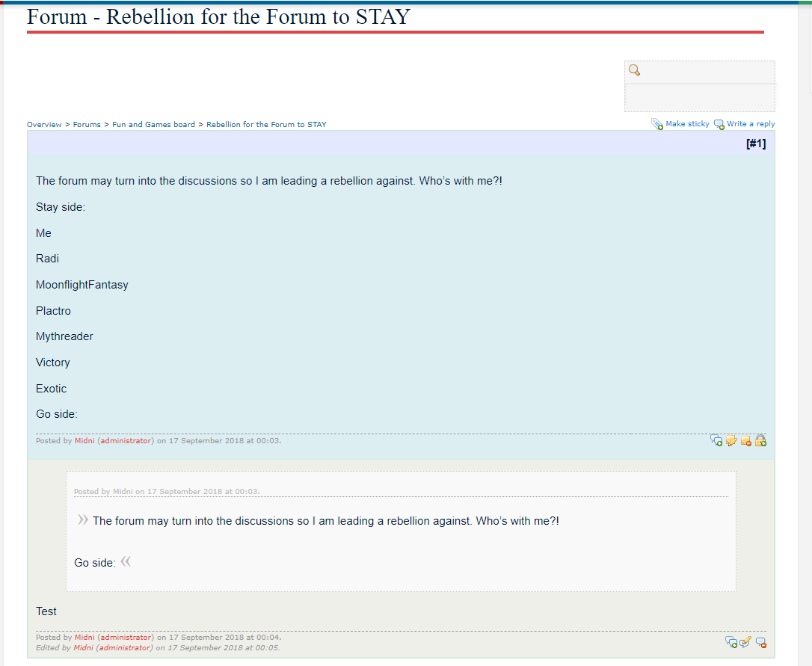
Task: Click administrator link in the first post footer
Action: (126, 441)
